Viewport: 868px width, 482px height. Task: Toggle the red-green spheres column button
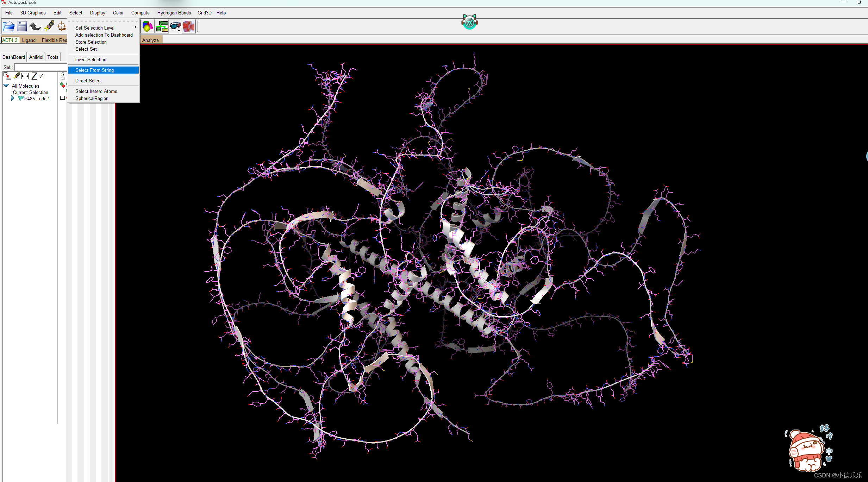(63, 85)
